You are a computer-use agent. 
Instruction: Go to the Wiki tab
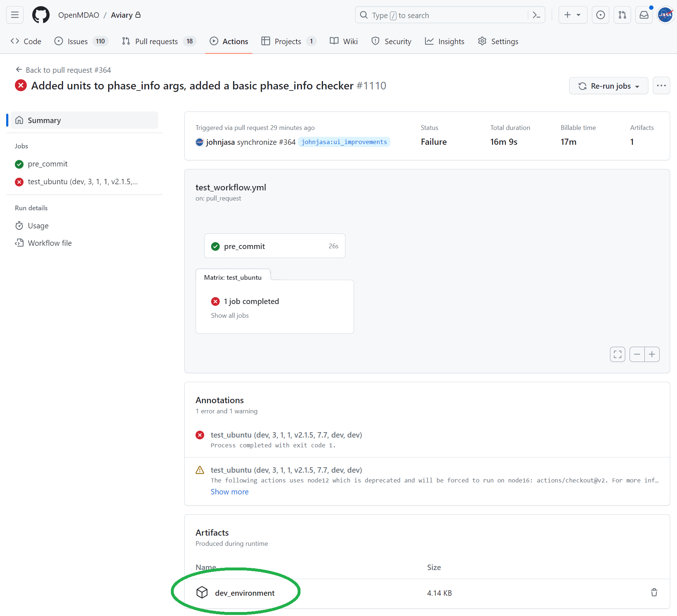point(344,41)
